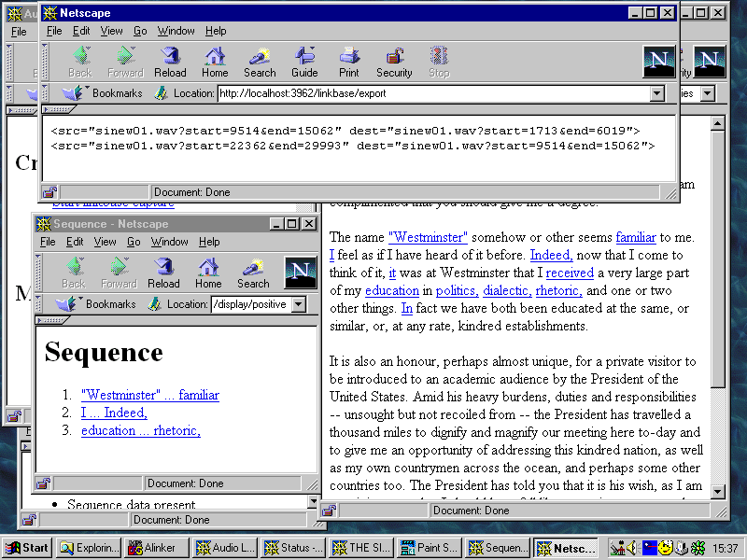Open Help menu in the export Netscape window

(216, 31)
